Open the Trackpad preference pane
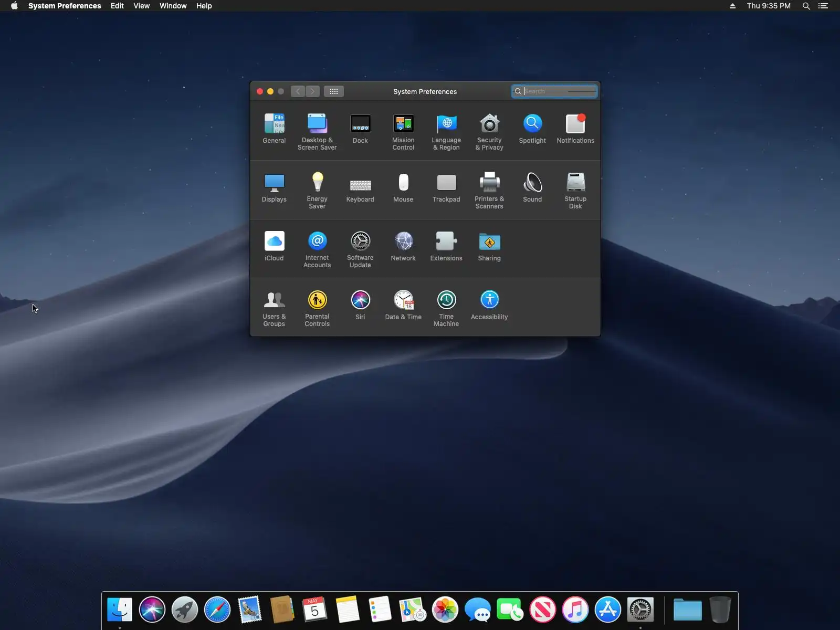Screen dimensions: 840x630 pos(446,187)
